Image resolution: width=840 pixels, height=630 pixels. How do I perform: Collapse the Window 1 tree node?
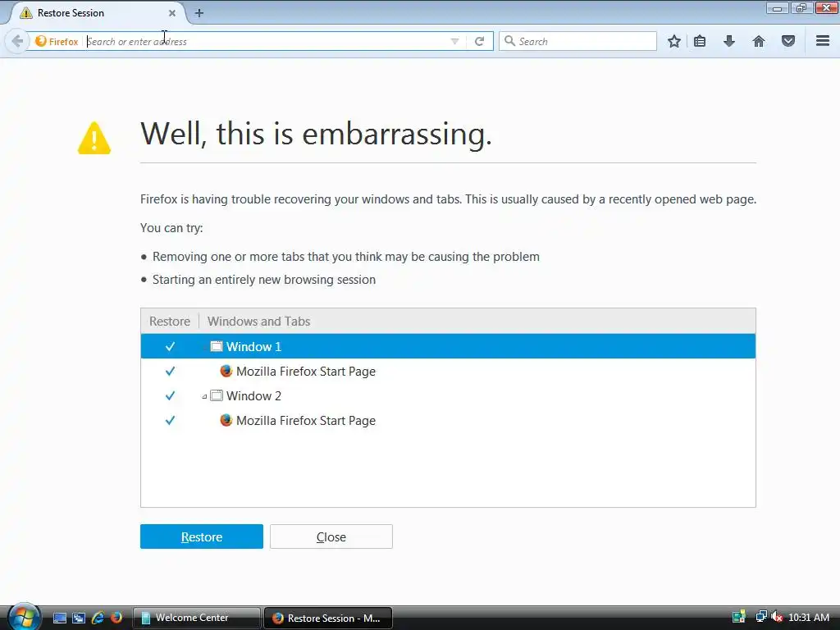click(x=204, y=347)
